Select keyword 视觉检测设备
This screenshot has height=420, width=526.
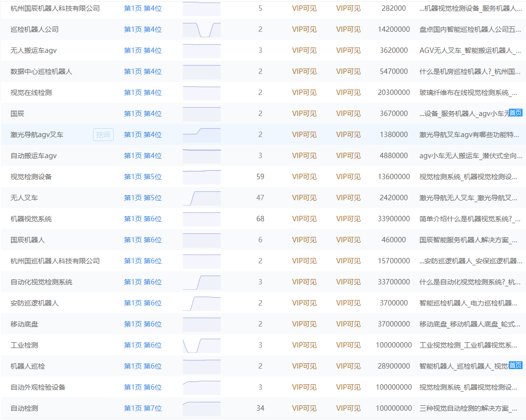[x=31, y=177]
